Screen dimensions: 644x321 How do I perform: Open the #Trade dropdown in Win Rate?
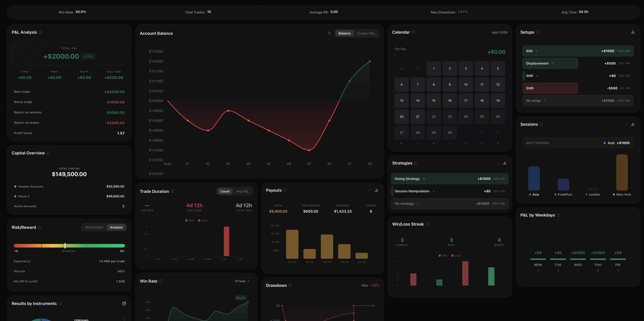pyautogui.click(x=242, y=281)
